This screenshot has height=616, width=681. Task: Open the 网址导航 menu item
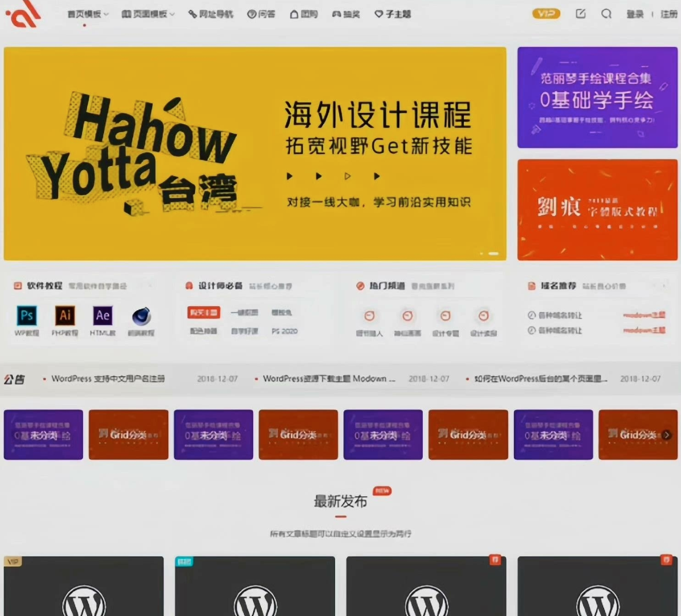tap(210, 14)
